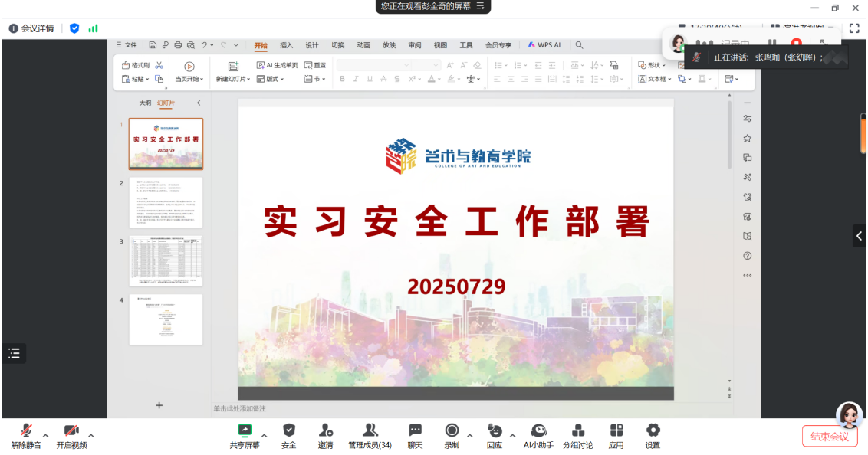Expand audio options arrow beside 解除静音
868x455 pixels.
[x=45, y=436]
